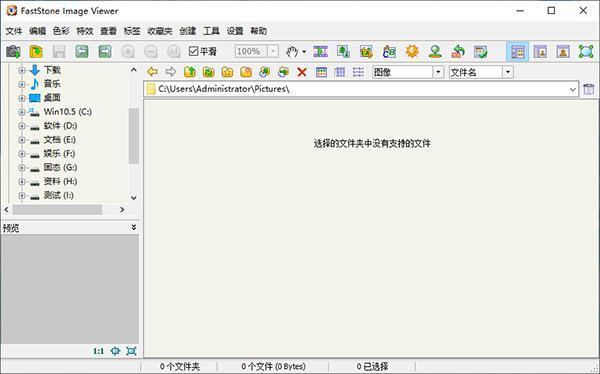Screen dimensions: 600x374
Task: Switch to thumbnails view style
Action: click(x=321, y=72)
